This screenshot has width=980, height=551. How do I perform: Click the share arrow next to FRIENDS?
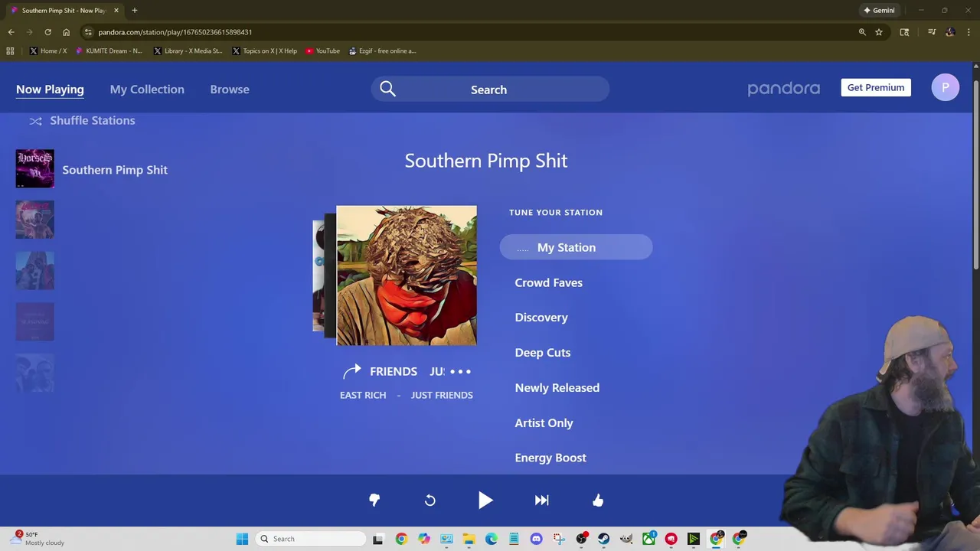pyautogui.click(x=351, y=372)
